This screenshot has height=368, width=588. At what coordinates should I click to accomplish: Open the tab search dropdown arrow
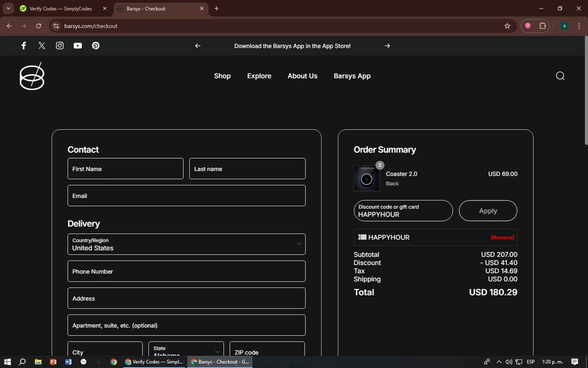[x=8, y=8]
